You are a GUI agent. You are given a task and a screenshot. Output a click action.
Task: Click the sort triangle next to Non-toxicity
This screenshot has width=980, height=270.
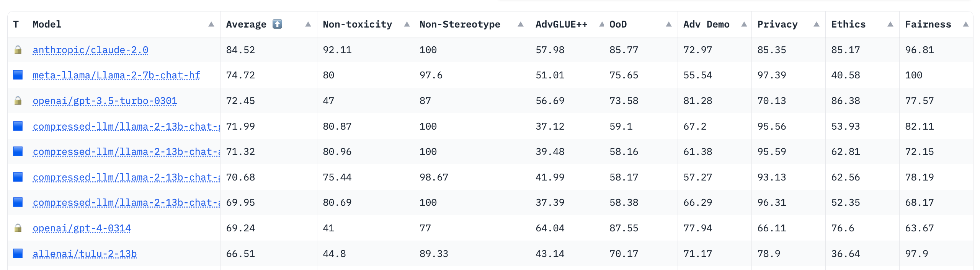coord(407,24)
